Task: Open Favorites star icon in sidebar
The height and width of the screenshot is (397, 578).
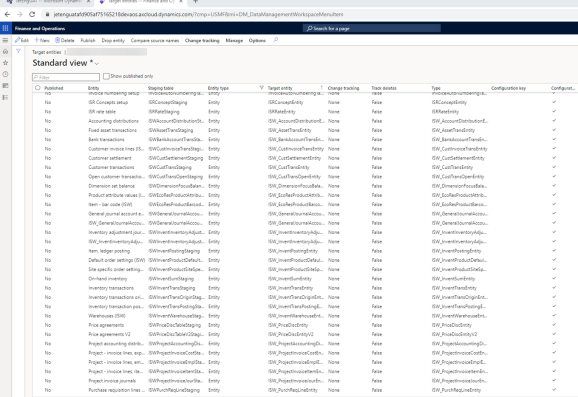Action: [x=5, y=63]
